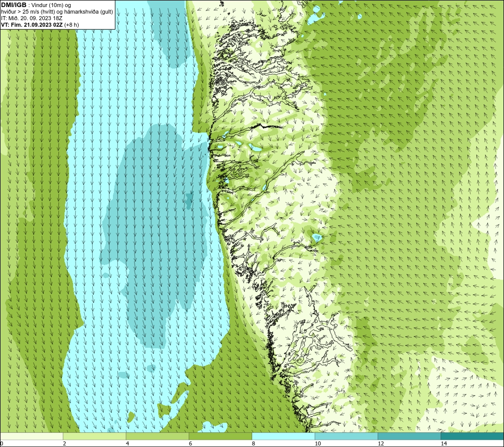Click the 8–10 m/s light cyan color band
The height and width of the screenshot is (447, 504).
283,436
